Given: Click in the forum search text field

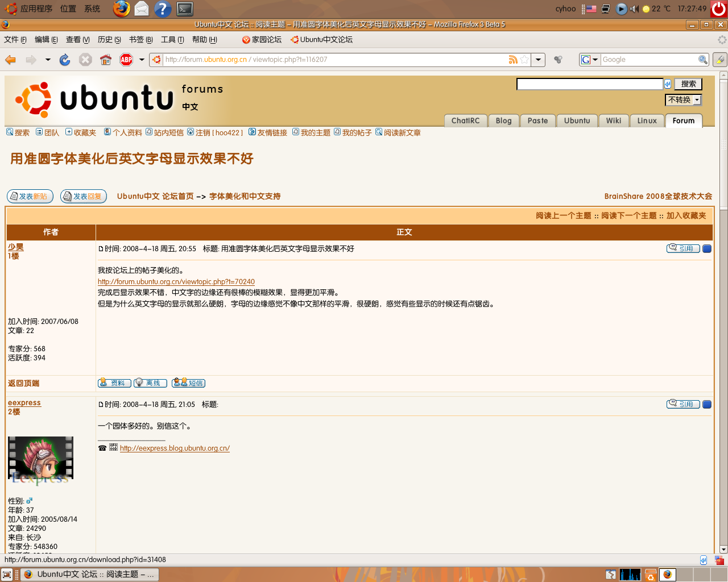Looking at the screenshot, I should [x=590, y=84].
